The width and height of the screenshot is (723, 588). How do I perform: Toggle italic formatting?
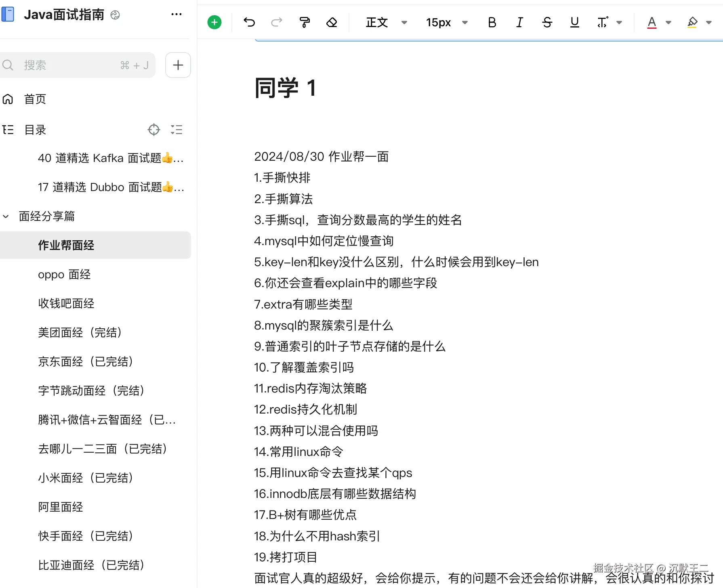point(519,22)
